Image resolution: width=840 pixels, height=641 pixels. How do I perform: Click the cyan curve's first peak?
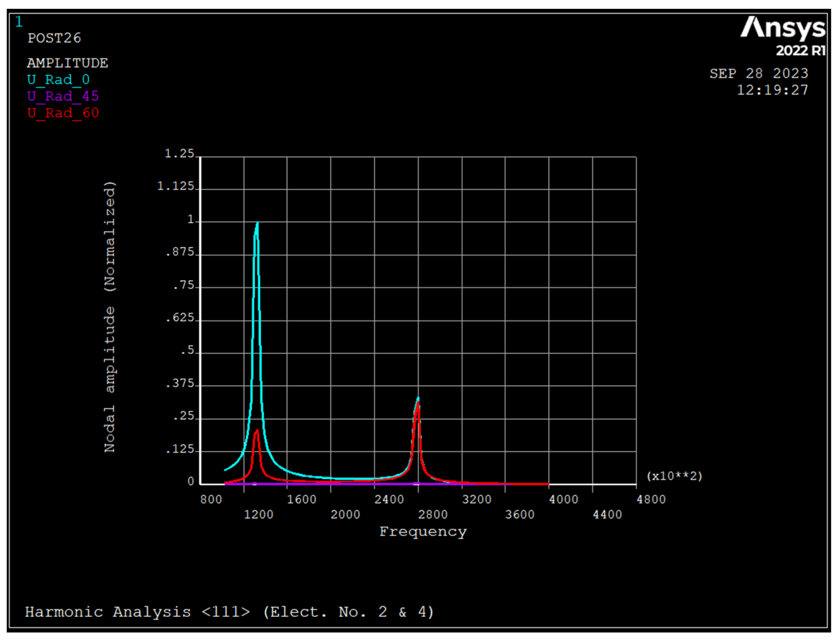click(x=258, y=223)
